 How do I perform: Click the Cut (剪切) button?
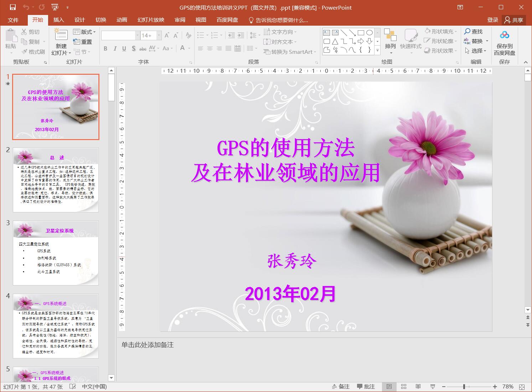pyautogui.click(x=30, y=32)
